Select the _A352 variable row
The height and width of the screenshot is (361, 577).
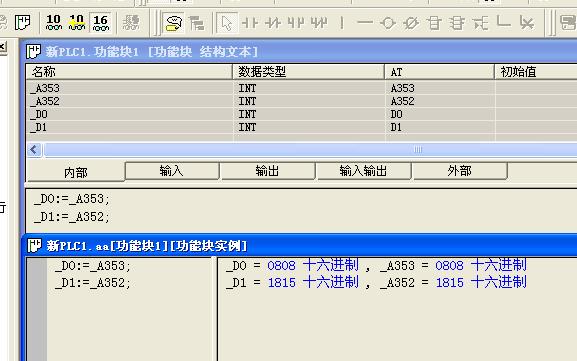point(302,101)
